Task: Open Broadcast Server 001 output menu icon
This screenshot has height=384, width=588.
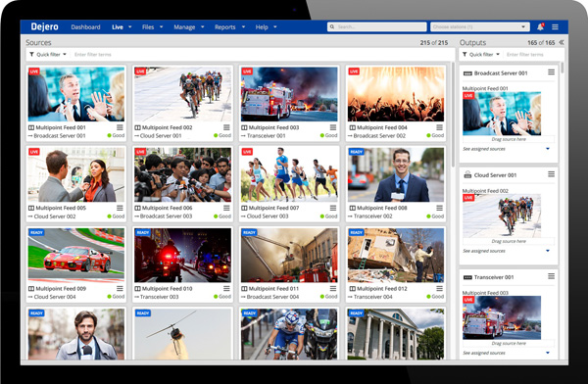Action: [551, 72]
